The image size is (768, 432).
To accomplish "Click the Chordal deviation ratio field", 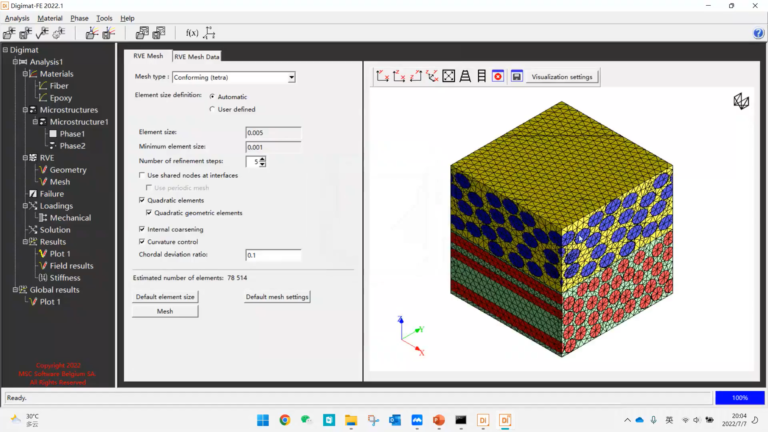I will [x=273, y=255].
